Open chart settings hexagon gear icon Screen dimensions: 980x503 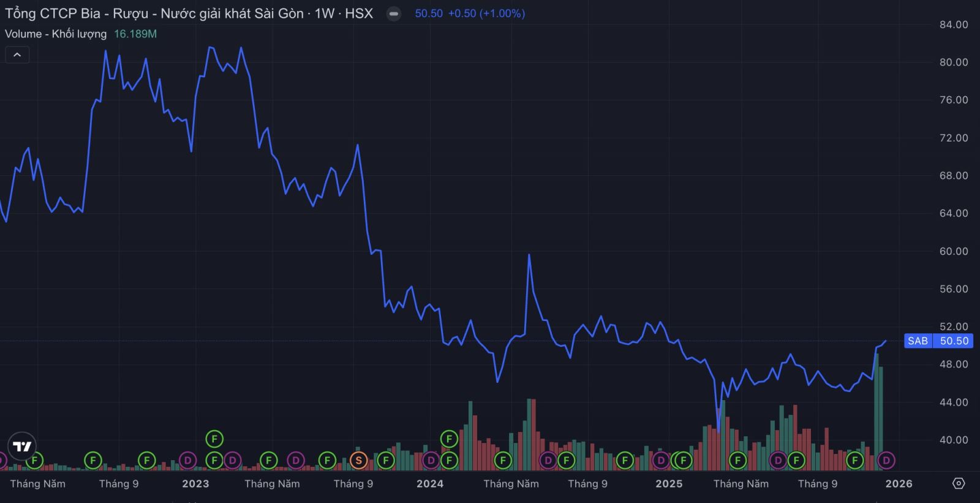coord(959,483)
